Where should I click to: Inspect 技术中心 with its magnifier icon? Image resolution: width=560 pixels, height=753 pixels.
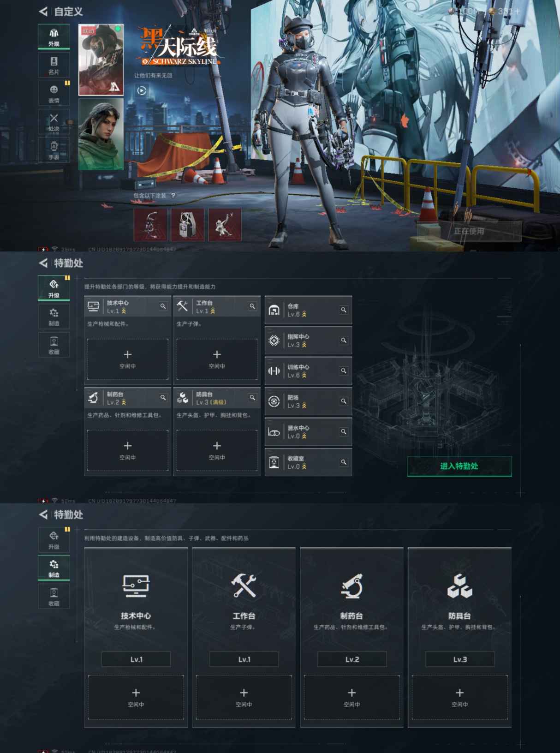coord(163,306)
